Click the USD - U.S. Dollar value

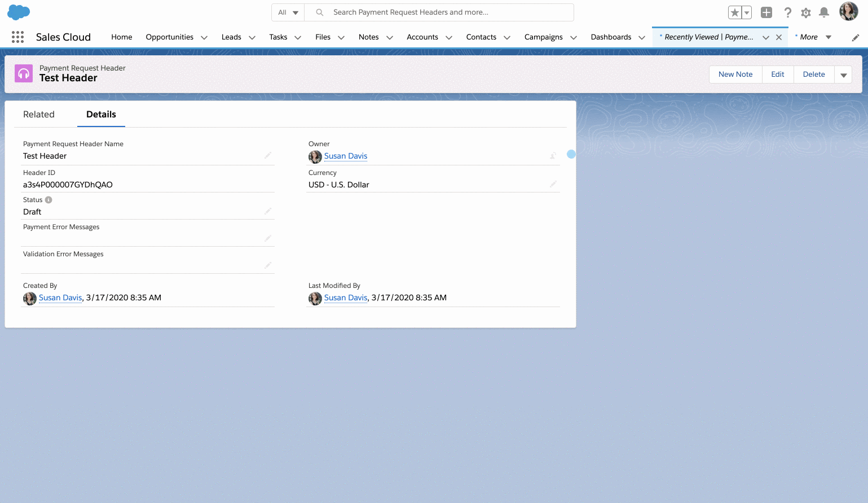coord(338,185)
